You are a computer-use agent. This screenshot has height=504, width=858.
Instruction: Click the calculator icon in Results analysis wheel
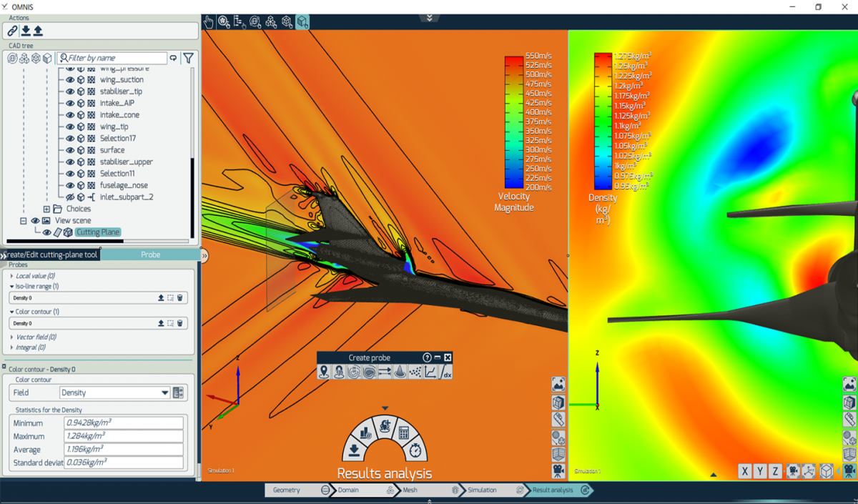403,433
